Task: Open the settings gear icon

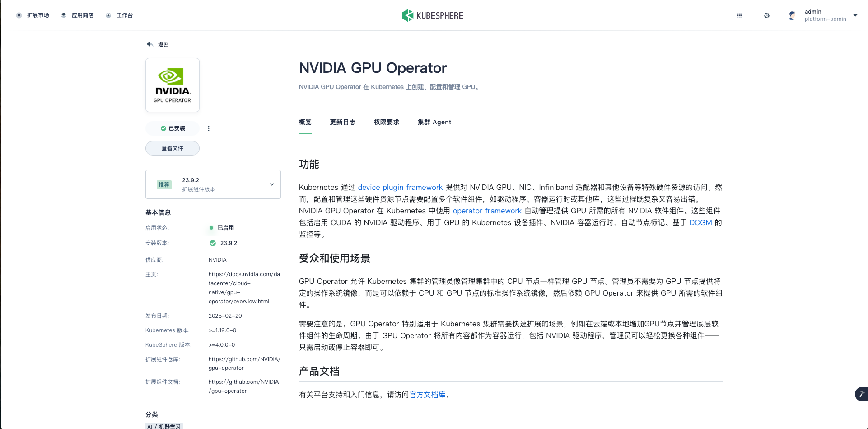Action: click(767, 15)
